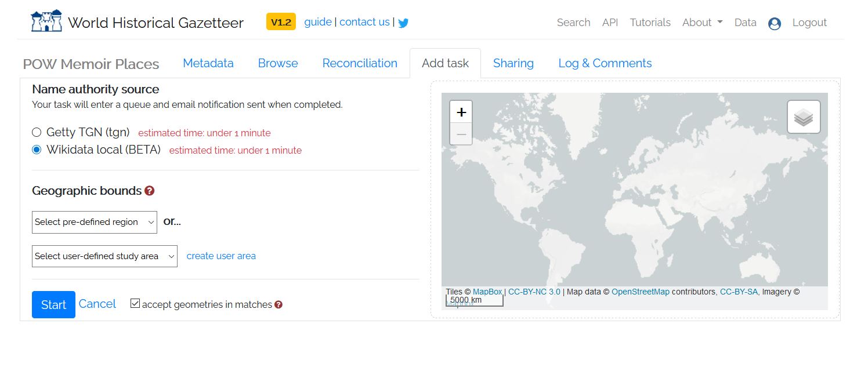
Task: Zoom out on the map with minus button
Action: 461,134
